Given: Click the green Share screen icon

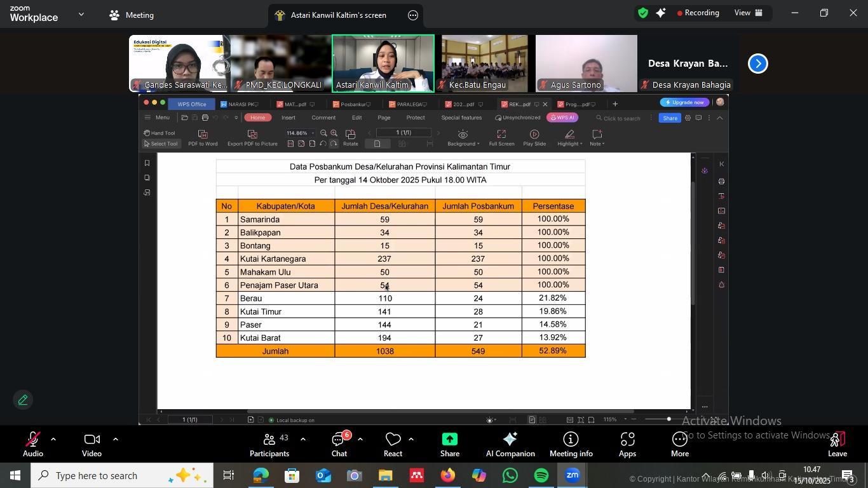Looking at the screenshot, I should (x=450, y=440).
